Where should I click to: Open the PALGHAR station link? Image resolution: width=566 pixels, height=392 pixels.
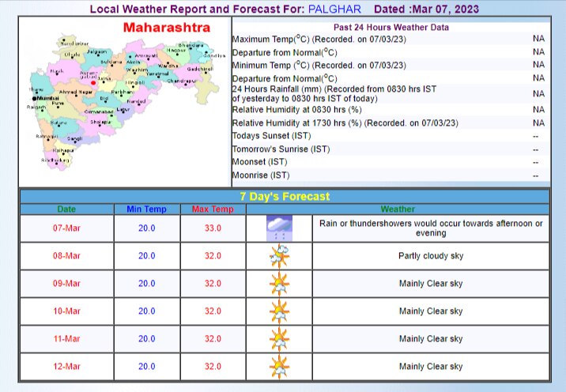point(332,9)
